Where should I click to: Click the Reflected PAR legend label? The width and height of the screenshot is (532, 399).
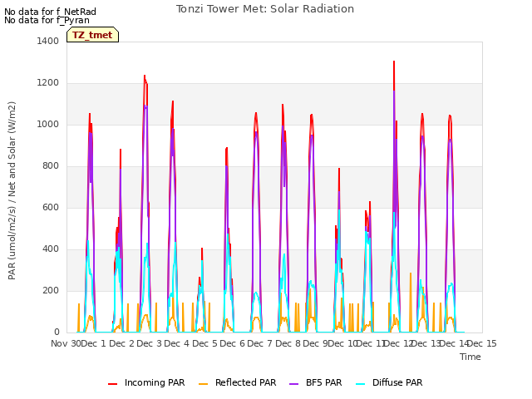point(246,382)
